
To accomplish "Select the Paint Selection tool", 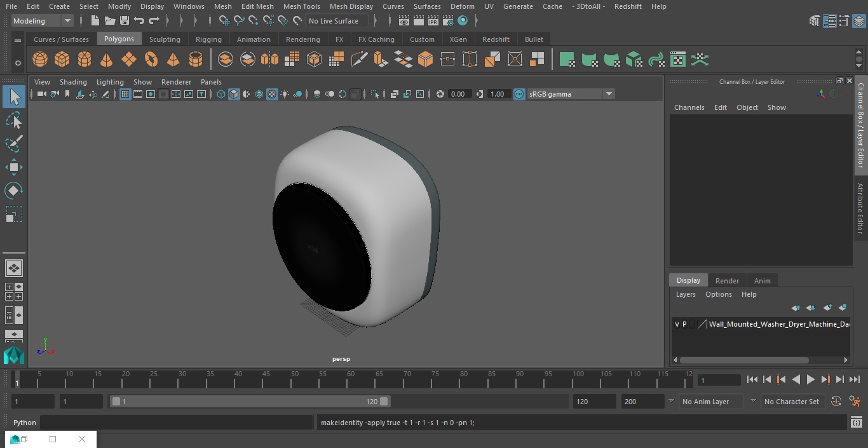I will pyautogui.click(x=14, y=144).
